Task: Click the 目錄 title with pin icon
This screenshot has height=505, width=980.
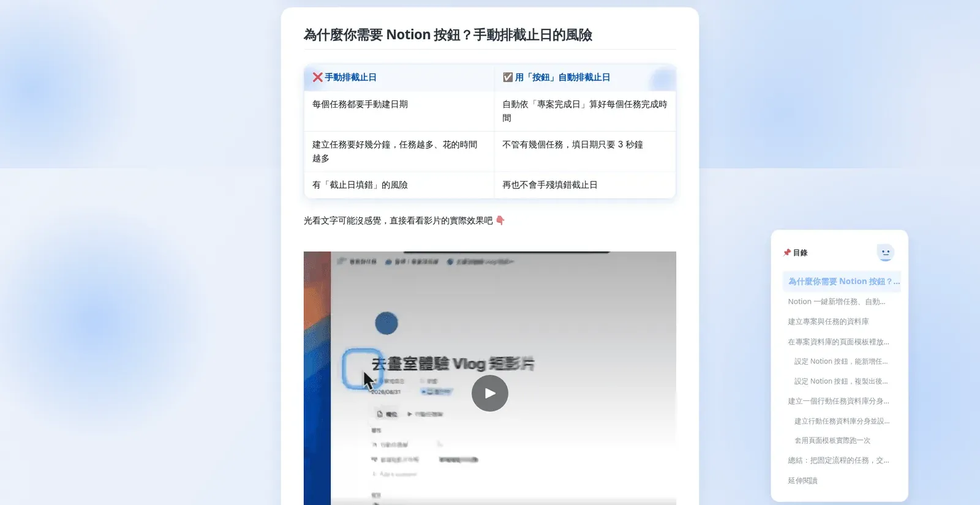Action: click(x=796, y=253)
